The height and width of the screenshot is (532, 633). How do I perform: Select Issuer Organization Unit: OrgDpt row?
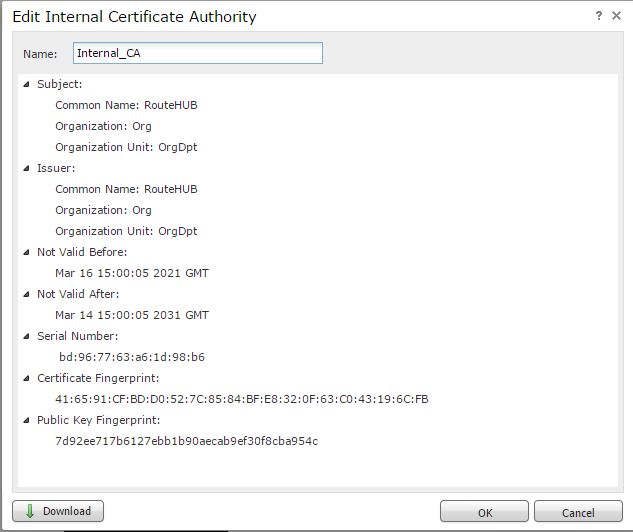[x=126, y=231]
